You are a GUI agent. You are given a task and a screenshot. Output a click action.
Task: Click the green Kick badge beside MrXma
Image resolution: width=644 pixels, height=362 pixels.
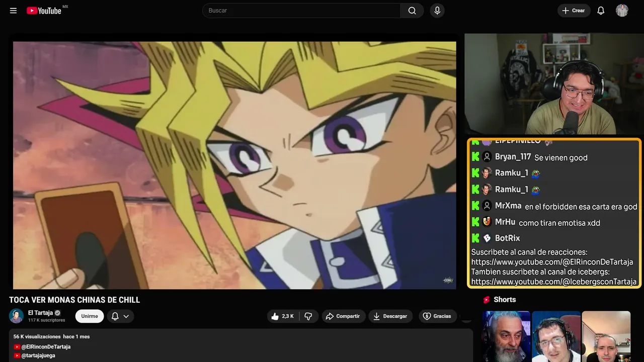pos(475,206)
